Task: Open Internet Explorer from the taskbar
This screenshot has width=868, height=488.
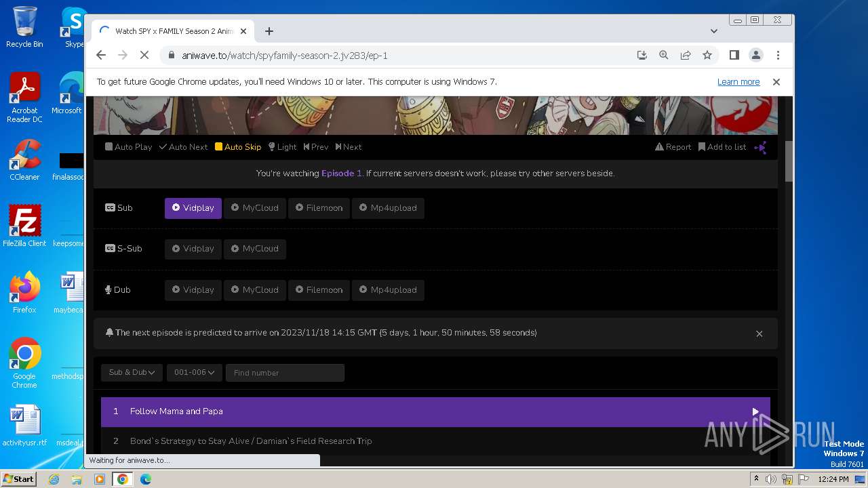Action: point(54,479)
